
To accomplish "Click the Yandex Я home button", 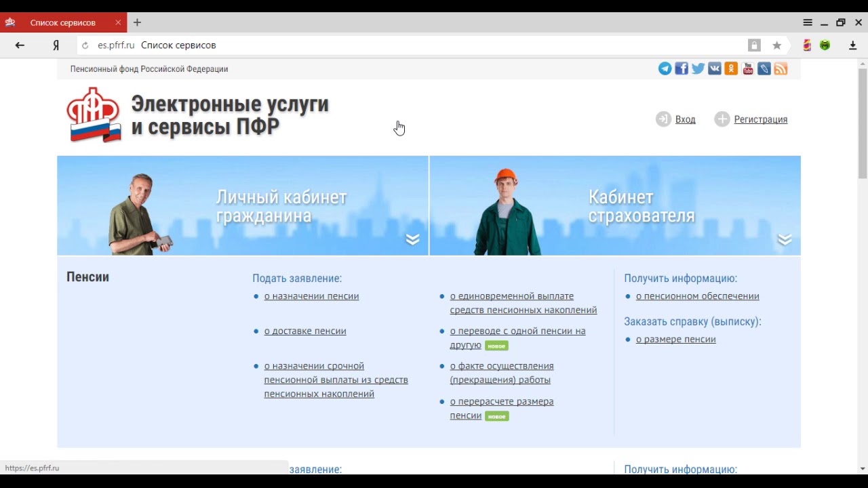I will pyautogui.click(x=56, y=45).
